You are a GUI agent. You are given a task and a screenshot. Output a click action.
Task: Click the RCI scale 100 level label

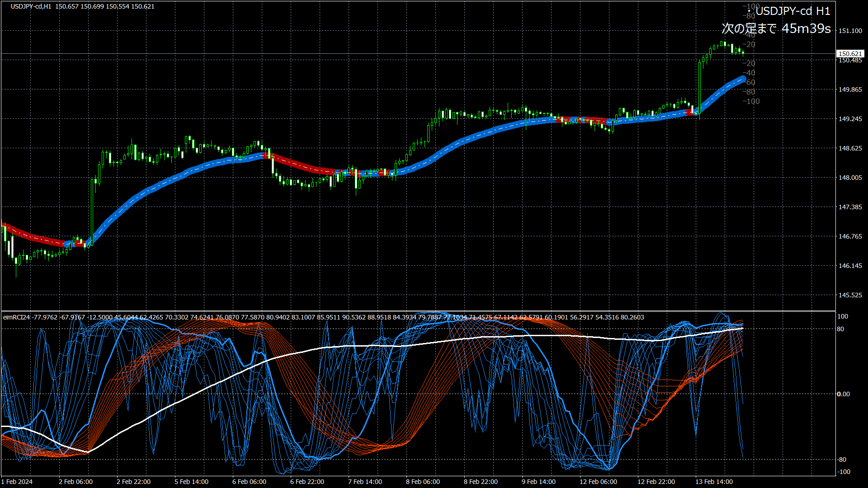[842, 316]
